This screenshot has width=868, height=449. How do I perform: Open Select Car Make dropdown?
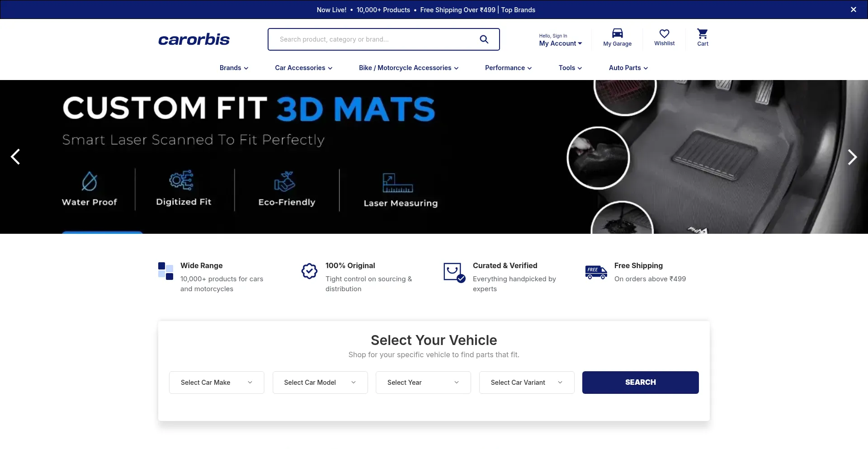tap(217, 383)
